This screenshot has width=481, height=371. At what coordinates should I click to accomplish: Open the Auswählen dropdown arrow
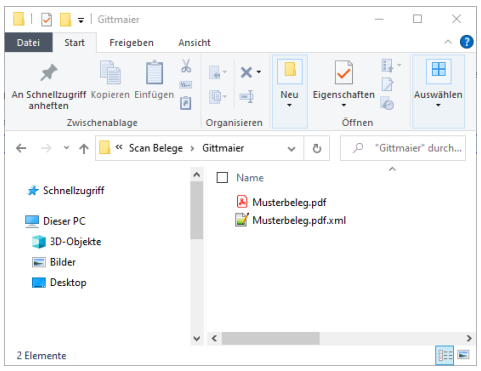438,105
